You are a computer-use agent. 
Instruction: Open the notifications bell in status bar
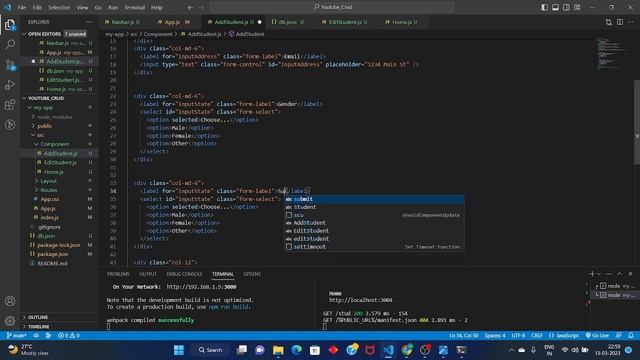pyautogui.click(x=631, y=335)
